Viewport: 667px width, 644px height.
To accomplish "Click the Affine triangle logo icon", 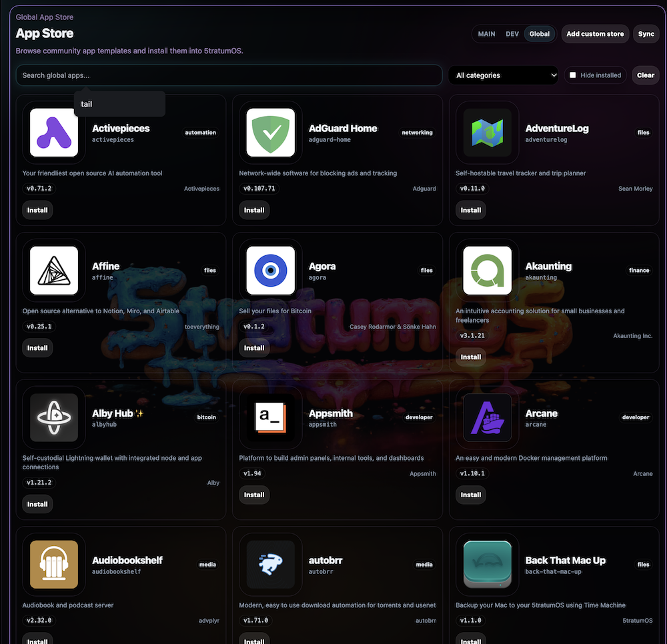I will click(54, 270).
